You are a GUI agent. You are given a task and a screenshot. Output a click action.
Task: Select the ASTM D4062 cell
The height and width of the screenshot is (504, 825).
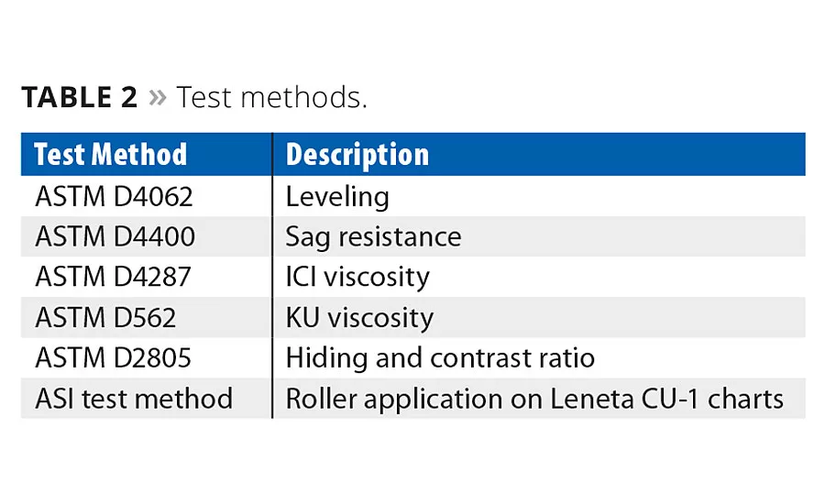114,196
